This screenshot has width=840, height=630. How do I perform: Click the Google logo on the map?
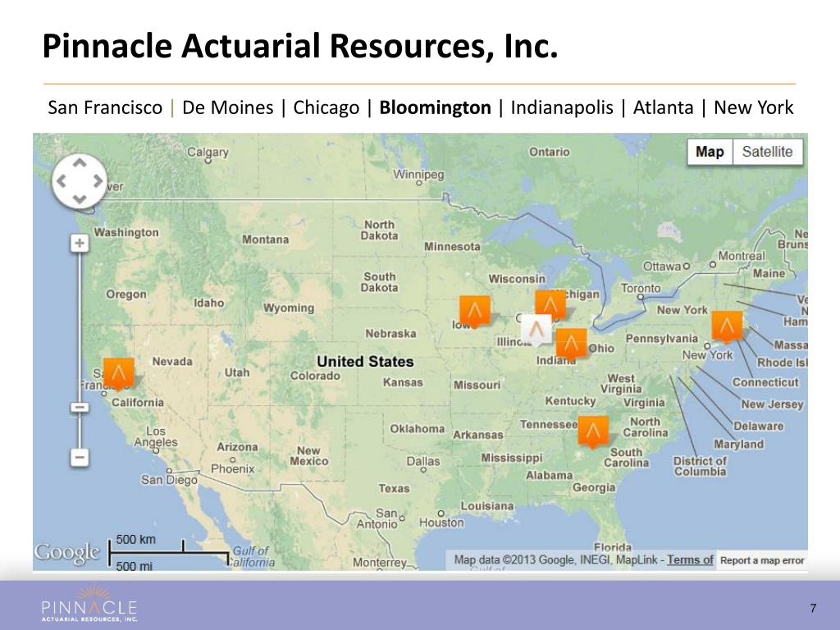click(67, 553)
